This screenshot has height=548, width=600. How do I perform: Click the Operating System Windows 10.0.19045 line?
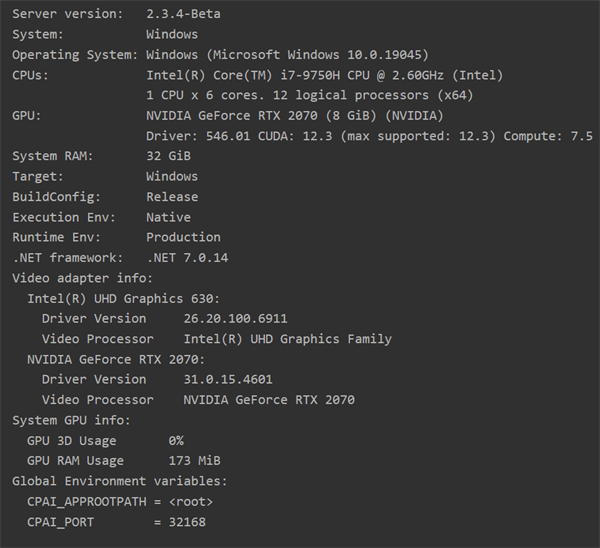220,55
